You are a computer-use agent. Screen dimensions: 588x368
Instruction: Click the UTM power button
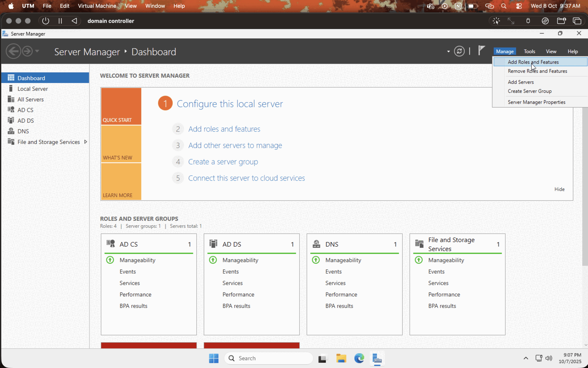[46, 21]
